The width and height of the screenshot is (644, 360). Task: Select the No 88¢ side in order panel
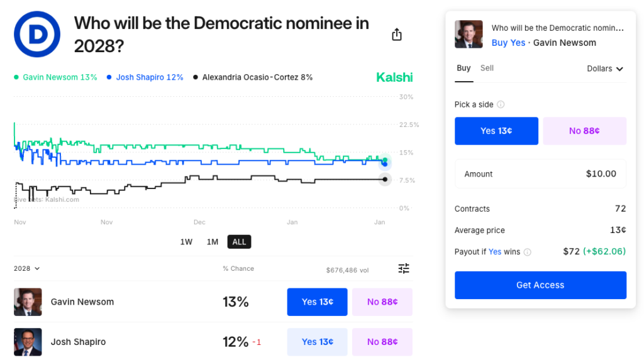tap(584, 131)
